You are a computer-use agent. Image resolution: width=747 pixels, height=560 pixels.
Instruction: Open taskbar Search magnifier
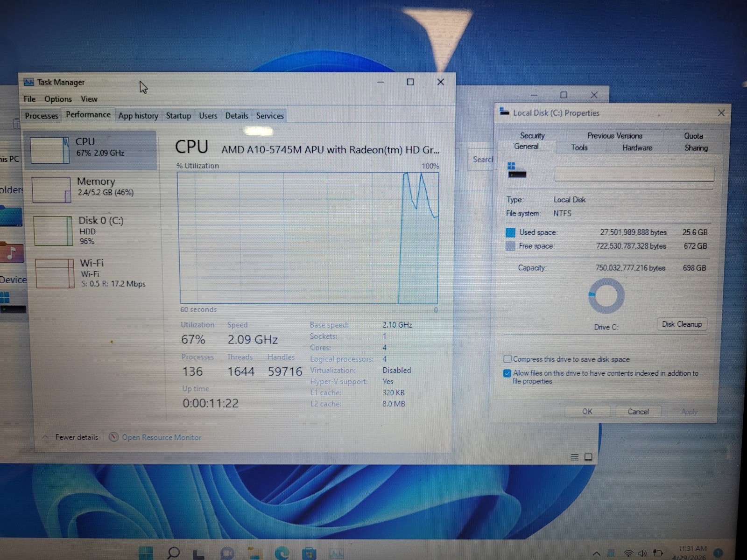click(173, 553)
